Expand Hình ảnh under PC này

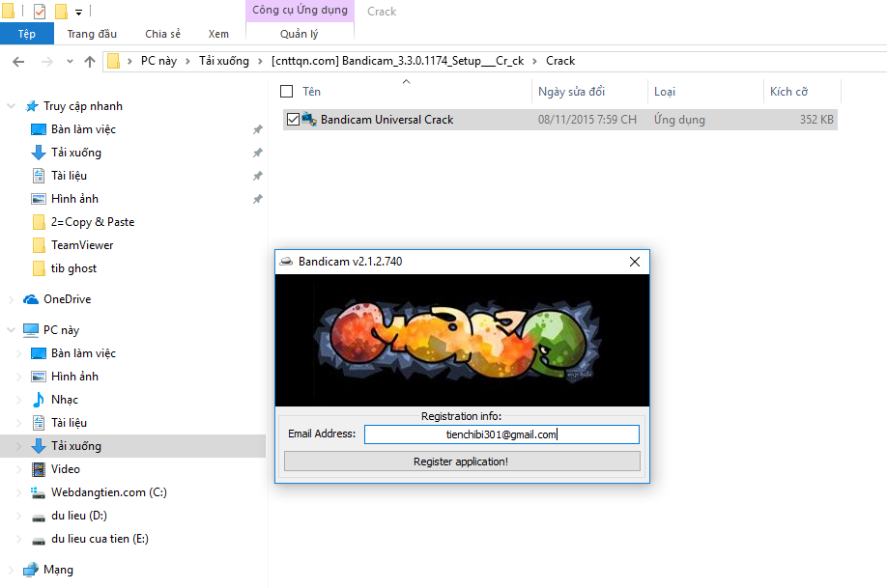point(18,377)
